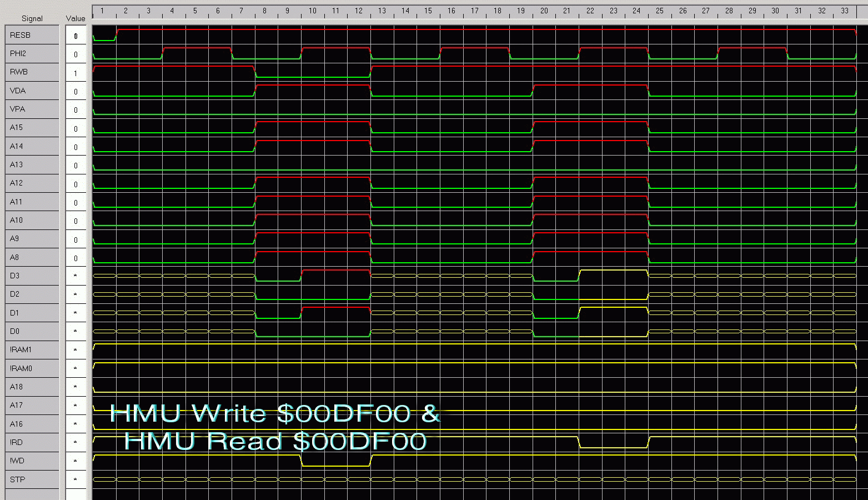The image size is (868, 500).
Task: Select time step 13 on the ruler
Action: [x=382, y=11]
